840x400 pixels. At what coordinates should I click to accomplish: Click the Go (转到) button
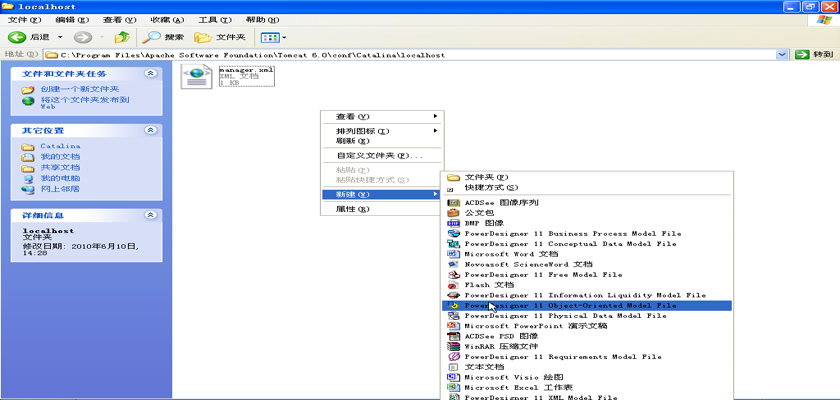click(x=813, y=55)
